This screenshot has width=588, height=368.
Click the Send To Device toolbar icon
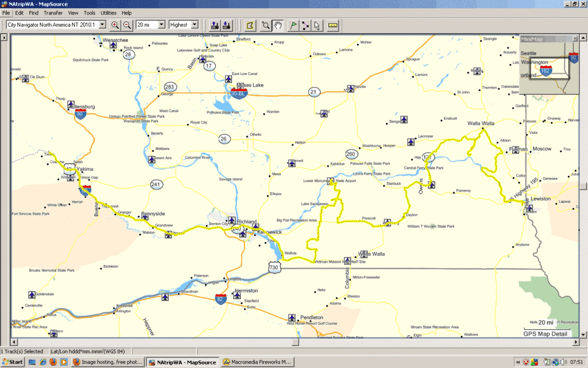(x=215, y=25)
